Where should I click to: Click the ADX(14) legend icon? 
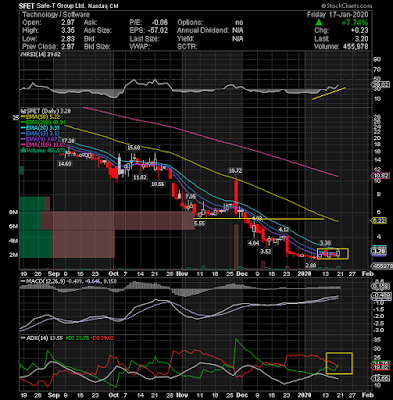22,338
